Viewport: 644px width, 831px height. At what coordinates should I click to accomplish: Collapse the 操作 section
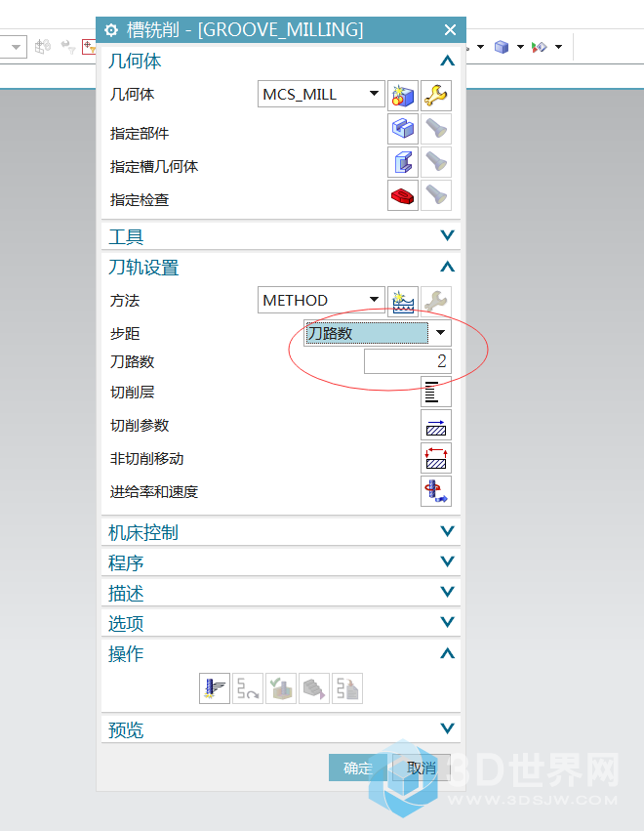click(x=448, y=653)
